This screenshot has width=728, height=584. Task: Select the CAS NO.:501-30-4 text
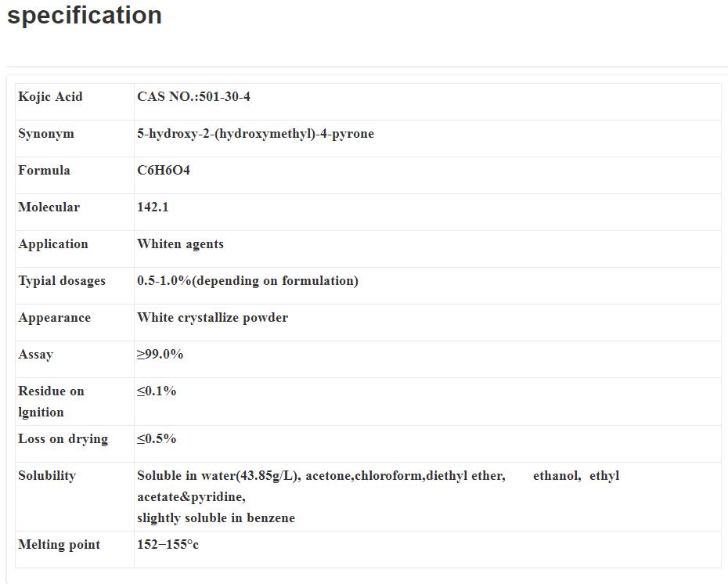click(193, 97)
